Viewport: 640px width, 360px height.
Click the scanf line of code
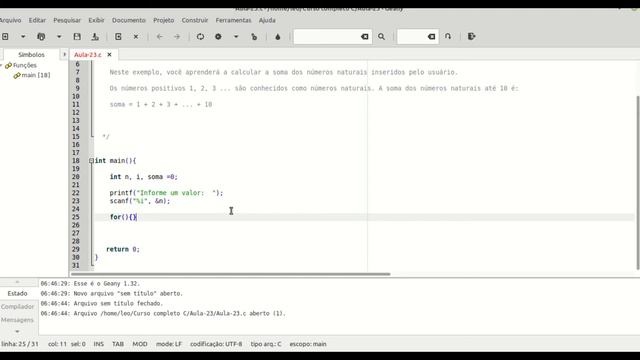[x=140, y=201]
